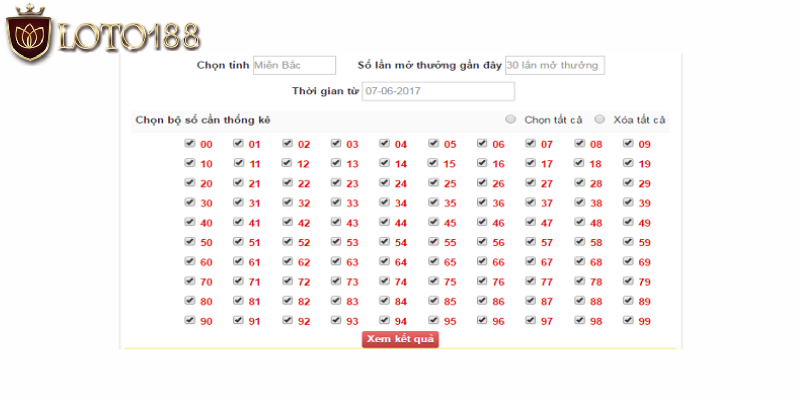Toggle the checkbox beside number 27
The image size is (800, 400).
coord(530,183)
